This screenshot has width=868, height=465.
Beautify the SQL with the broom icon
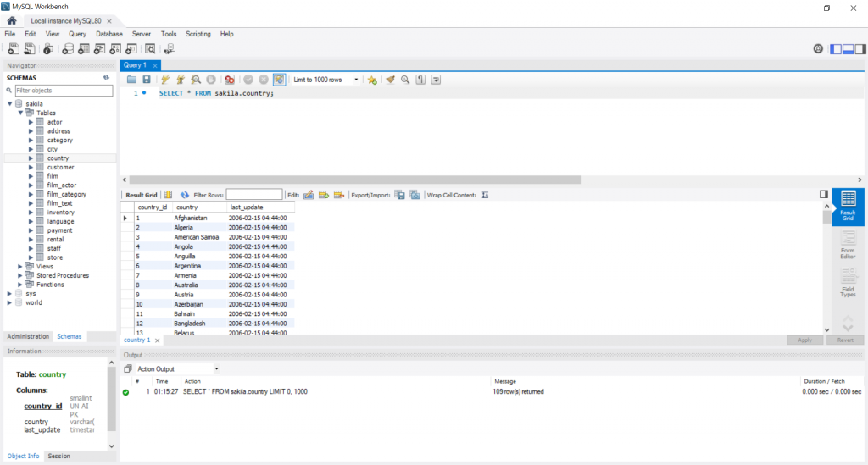pyautogui.click(x=390, y=80)
